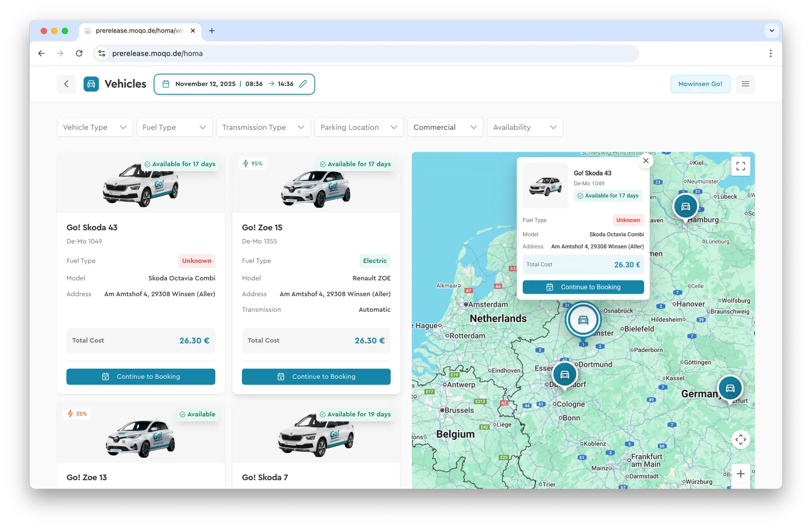Click the calendar icon in the date selector
Viewport: 812px width, 528px height.
pos(166,84)
